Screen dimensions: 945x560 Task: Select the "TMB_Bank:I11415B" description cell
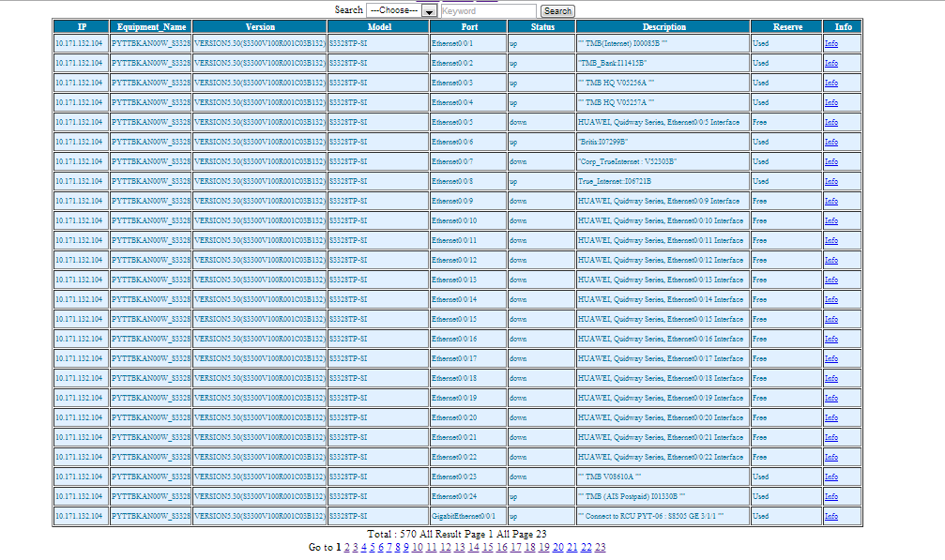[663, 63]
